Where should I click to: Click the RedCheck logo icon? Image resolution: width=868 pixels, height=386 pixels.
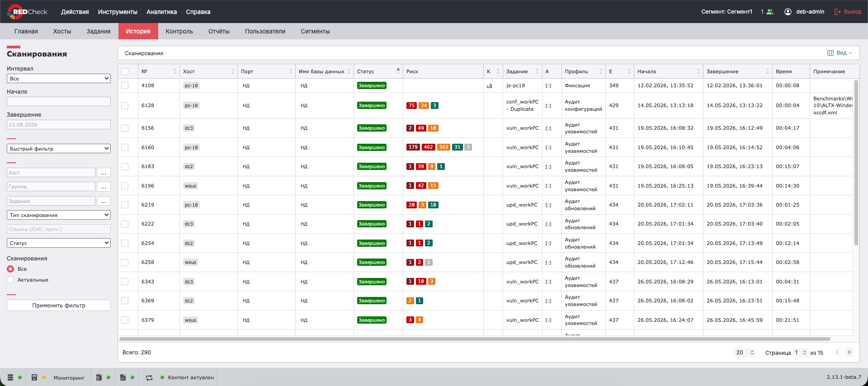pyautogui.click(x=14, y=12)
